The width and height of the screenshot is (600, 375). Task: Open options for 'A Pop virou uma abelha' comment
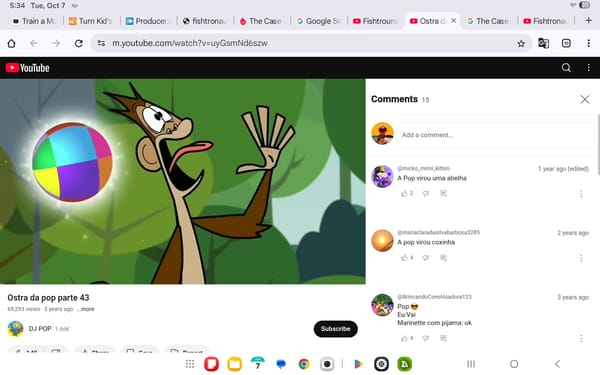pyautogui.click(x=581, y=194)
